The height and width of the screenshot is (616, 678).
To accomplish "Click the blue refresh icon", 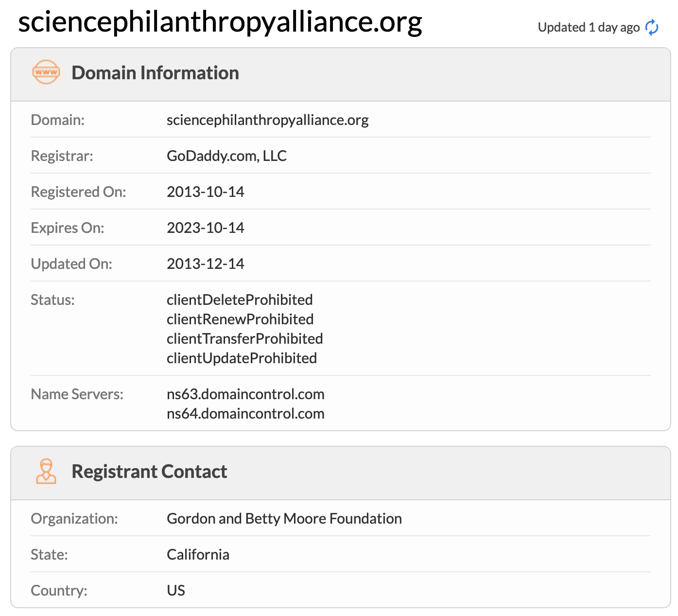I will click(x=652, y=27).
